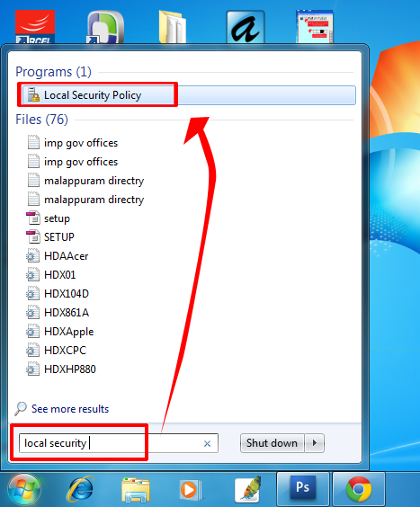
Task: Expand the Shut down options arrow
Action: [x=314, y=443]
